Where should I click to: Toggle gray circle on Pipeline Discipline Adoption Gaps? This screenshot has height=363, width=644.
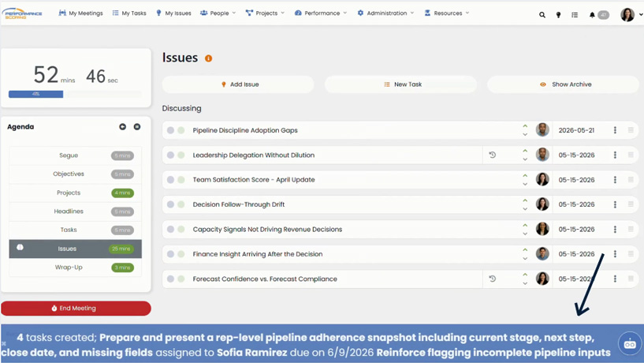[170, 130]
